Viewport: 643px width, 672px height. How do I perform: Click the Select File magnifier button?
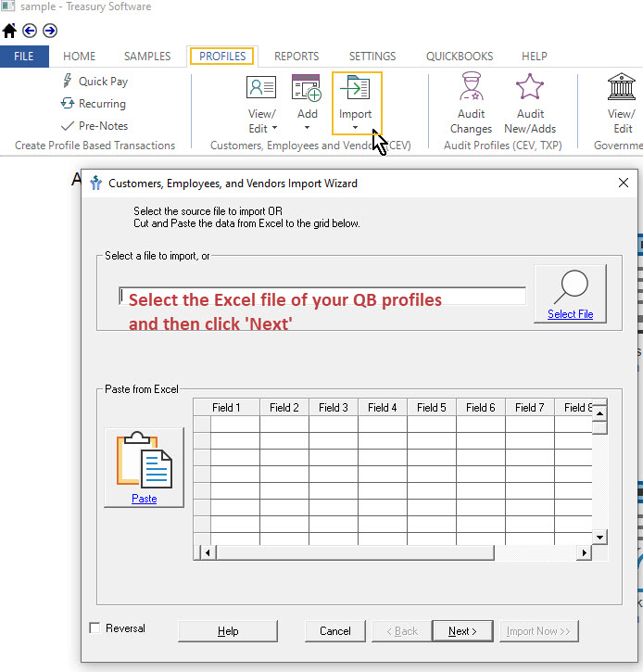coord(570,293)
